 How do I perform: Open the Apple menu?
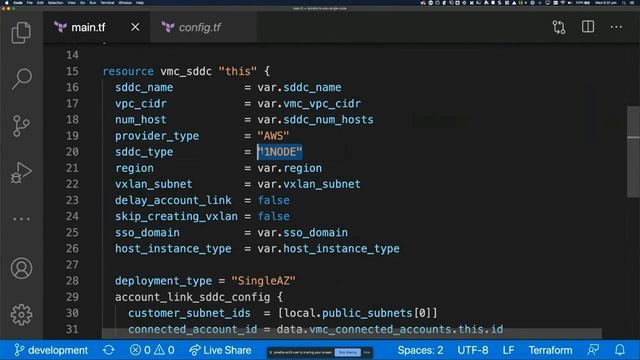point(7,2)
